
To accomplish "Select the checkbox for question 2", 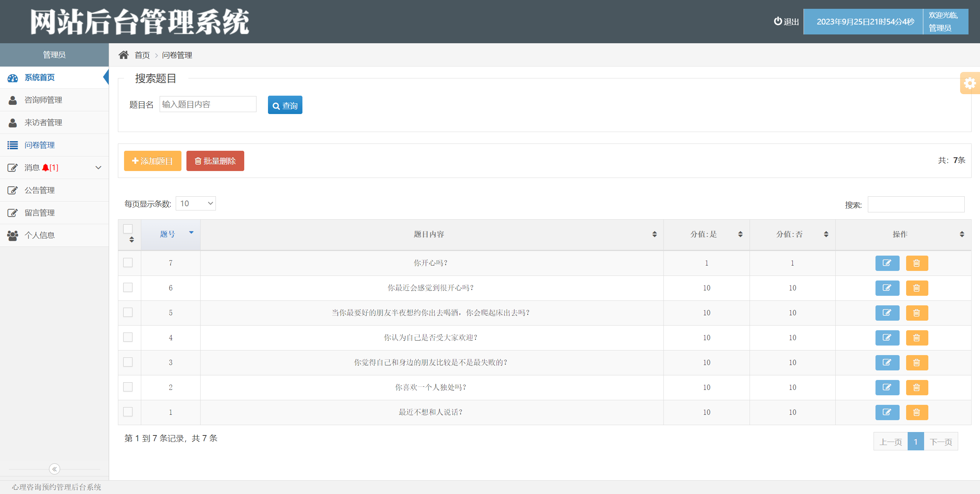I will tap(128, 387).
